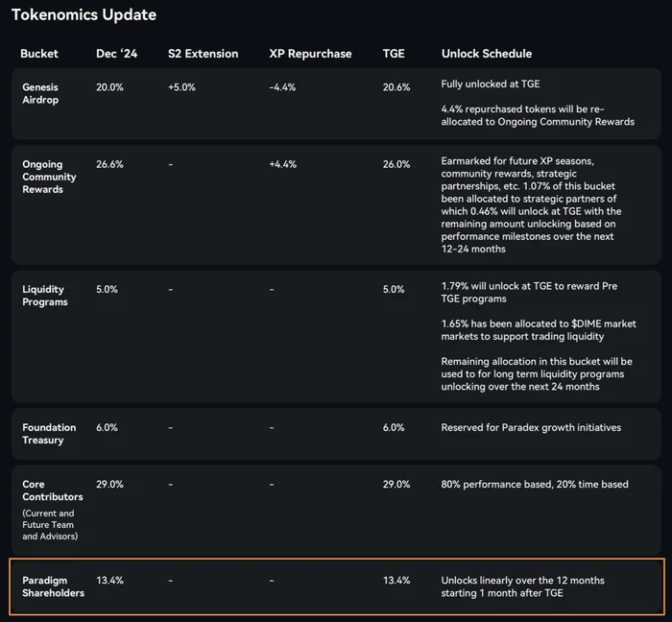Screen dimensions: 672x622
Task: Select the -4.4% XP Repurchase value
Action: (x=282, y=87)
